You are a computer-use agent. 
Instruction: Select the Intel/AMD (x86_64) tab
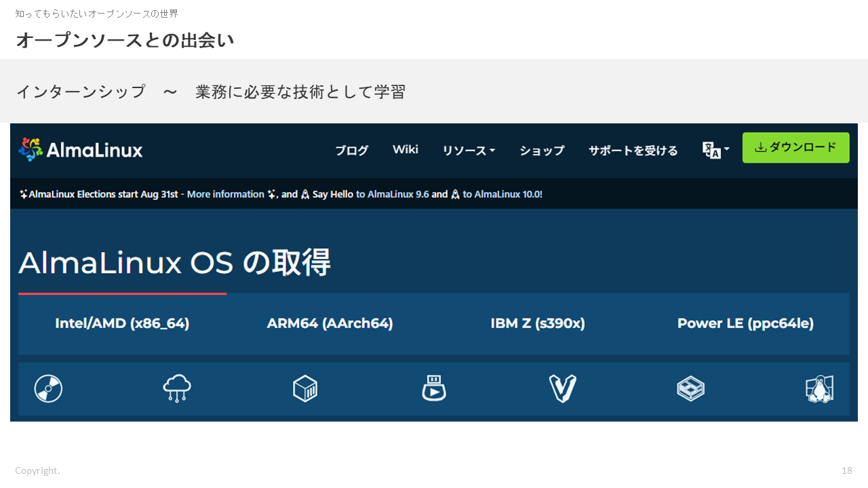click(122, 323)
